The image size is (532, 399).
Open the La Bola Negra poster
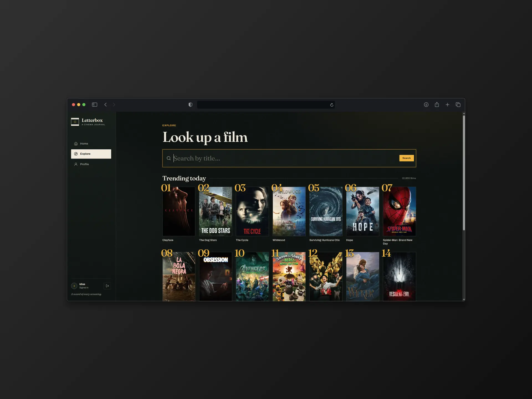pos(179,276)
